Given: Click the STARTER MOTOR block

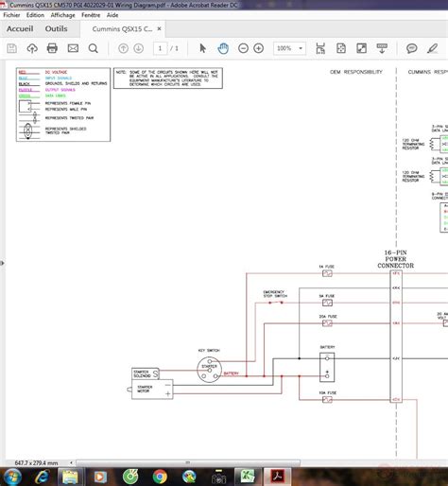Looking at the screenshot, I should tap(152, 390).
